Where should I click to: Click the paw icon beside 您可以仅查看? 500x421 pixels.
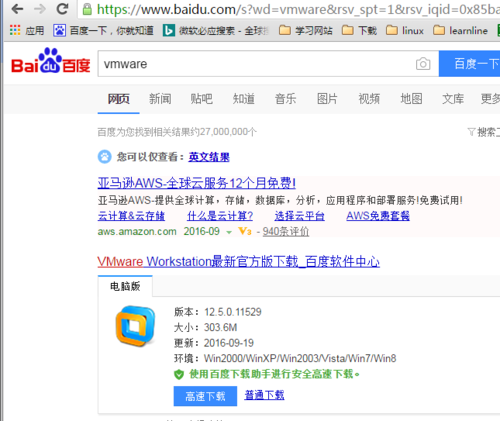pyautogui.click(x=105, y=157)
